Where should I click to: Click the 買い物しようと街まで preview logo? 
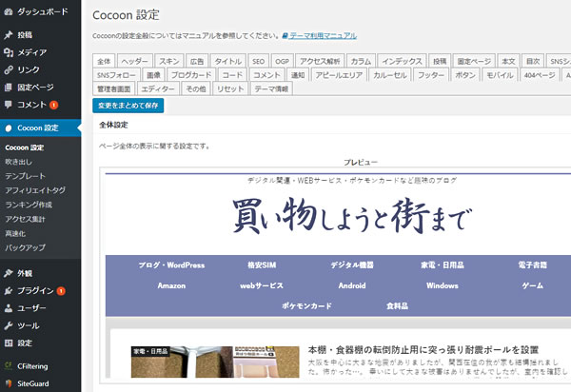pos(352,216)
